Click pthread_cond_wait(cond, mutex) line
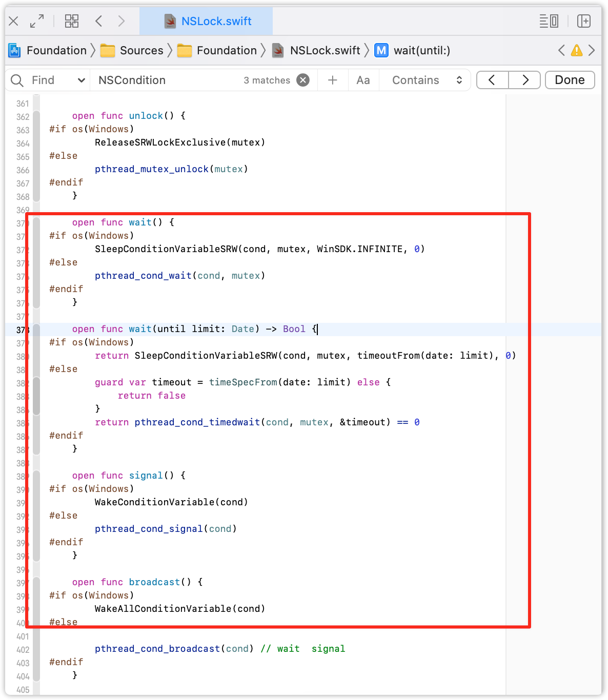 pyautogui.click(x=180, y=276)
